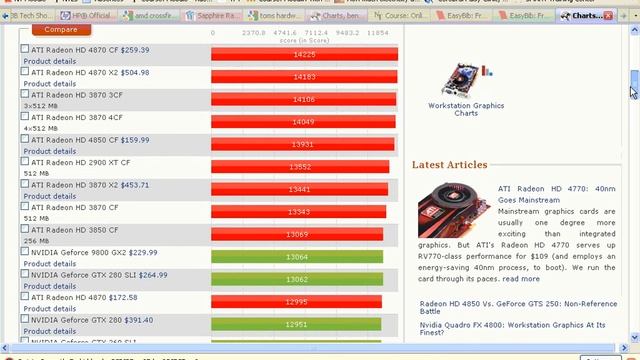The width and height of the screenshot is (640, 360).
Task: Follow the 'read more' link
Action: tap(521, 279)
